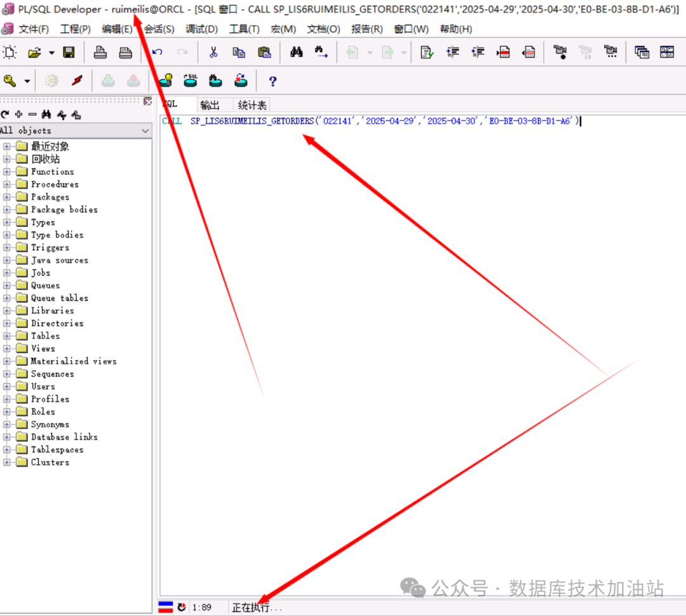The height and width of the screenshot is (616, 686).
Task: Select the 回收站 tree item
Action: click(46, 159)
